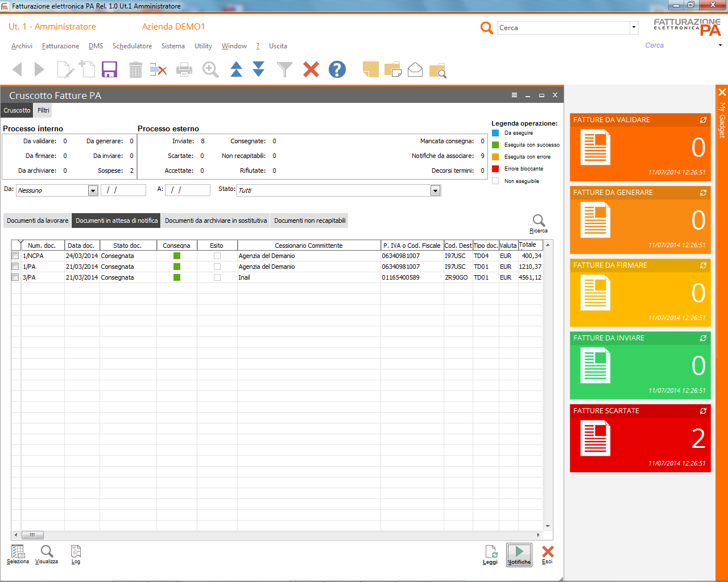728x582 pixels.
Task: Click the trash delete toolbar icon
Action: click(x=135, y=70)
